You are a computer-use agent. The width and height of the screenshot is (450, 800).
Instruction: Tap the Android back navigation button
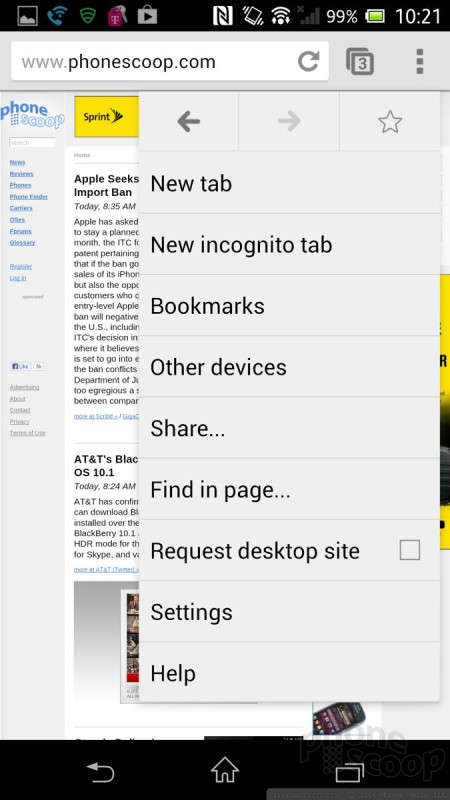(x=100, y=770)
